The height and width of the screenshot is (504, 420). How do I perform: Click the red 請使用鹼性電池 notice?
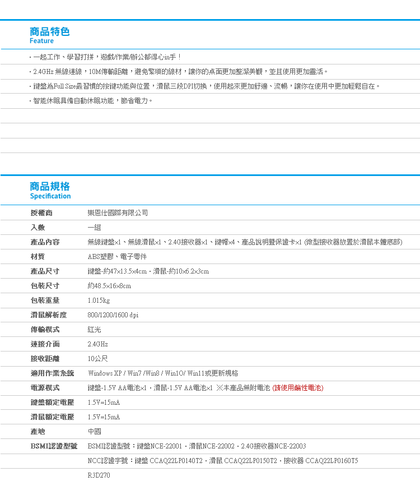297,388
